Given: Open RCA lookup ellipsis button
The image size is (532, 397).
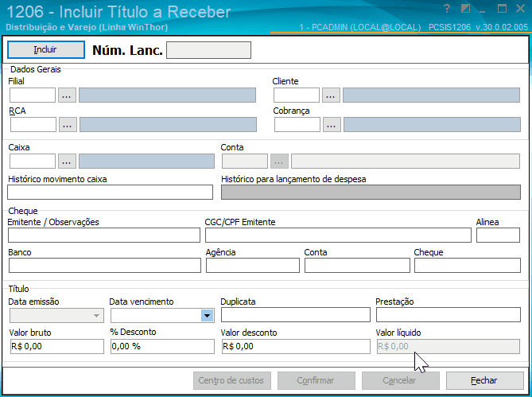Looking at the screenshot, I should click(x=68, y=125).
